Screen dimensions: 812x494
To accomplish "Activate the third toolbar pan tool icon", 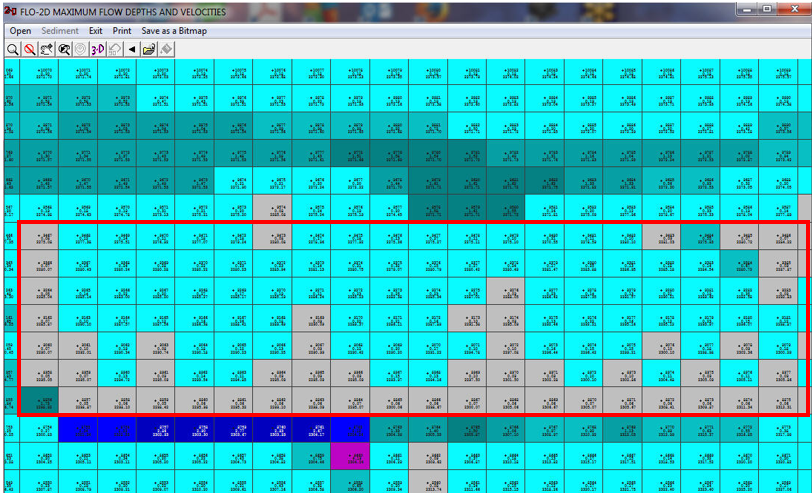I will click(x=47, y=49).
